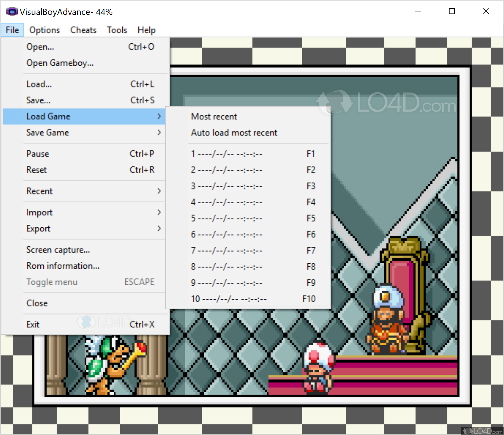Toggle Pause emulation menu item
504x435 pixels.
(38, 154)
